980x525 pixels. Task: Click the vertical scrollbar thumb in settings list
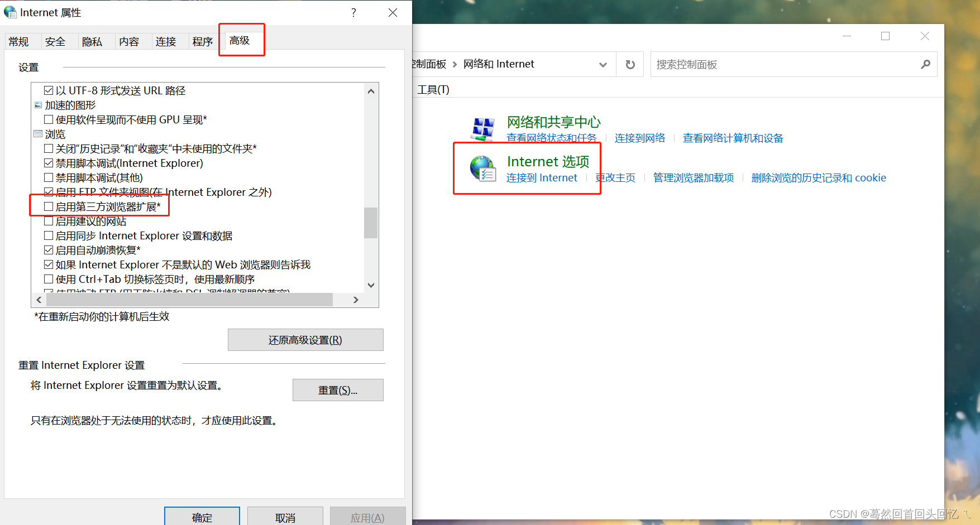pyautogui.click(x=371, y=223)
